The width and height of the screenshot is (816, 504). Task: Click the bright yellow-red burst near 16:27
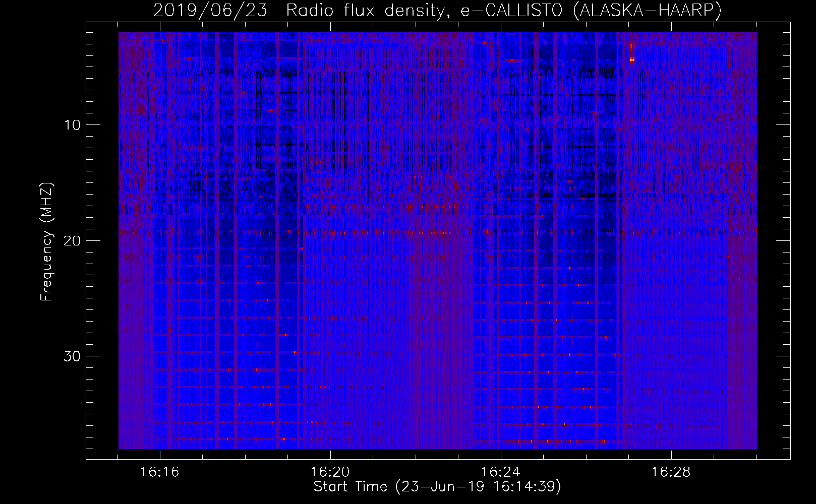(631, 53)
